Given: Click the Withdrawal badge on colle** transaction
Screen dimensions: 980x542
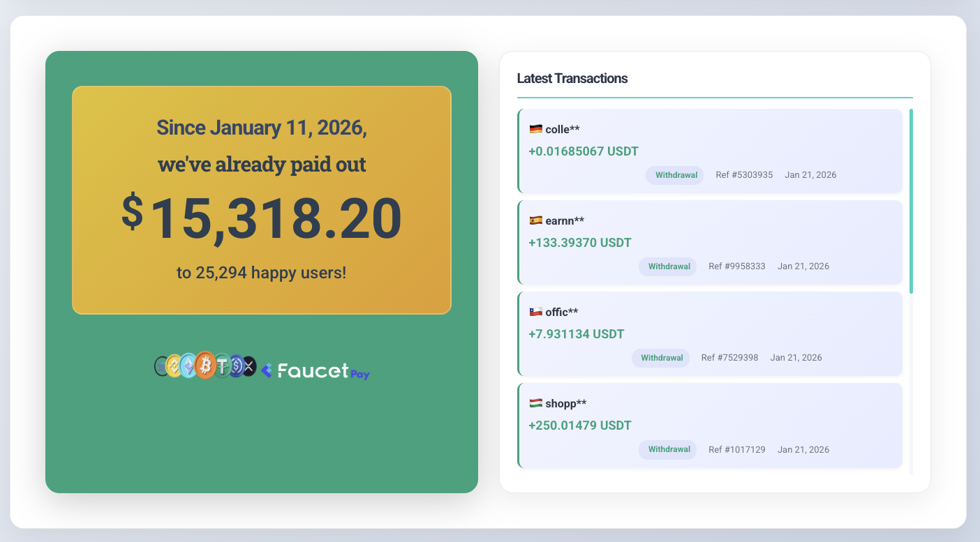Looking at the screenshot, I should tap(675, 175).
